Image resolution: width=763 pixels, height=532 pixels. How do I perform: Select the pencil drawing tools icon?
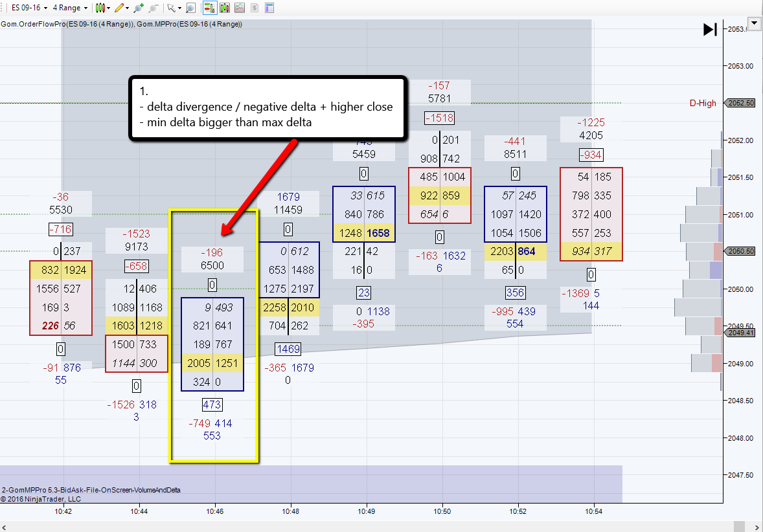(x=119, y=8)
